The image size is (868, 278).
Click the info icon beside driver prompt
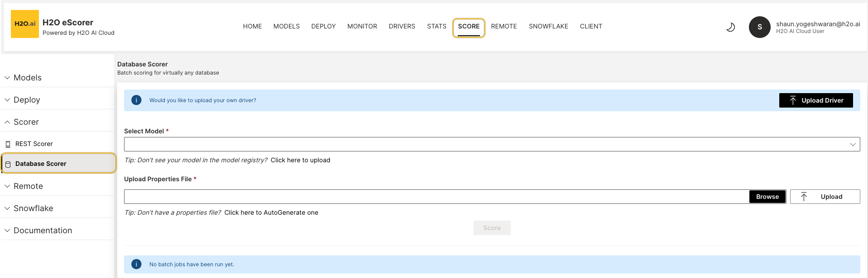point(136,100)
